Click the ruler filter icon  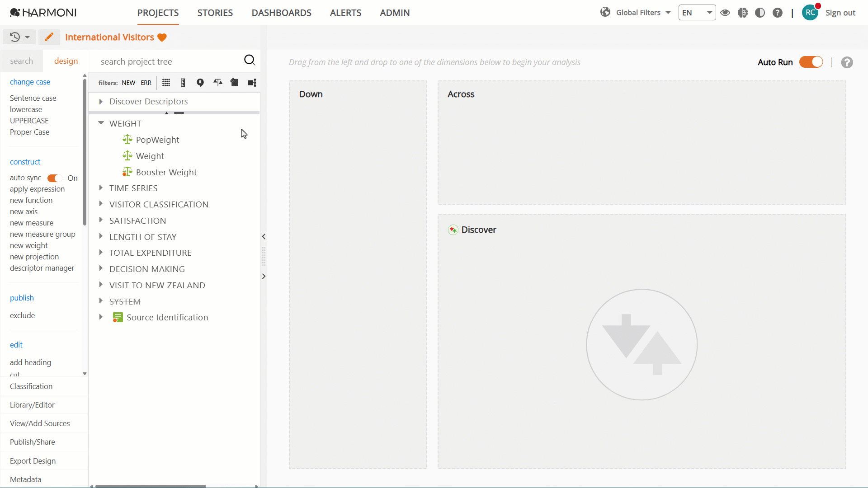click(183, 82)
